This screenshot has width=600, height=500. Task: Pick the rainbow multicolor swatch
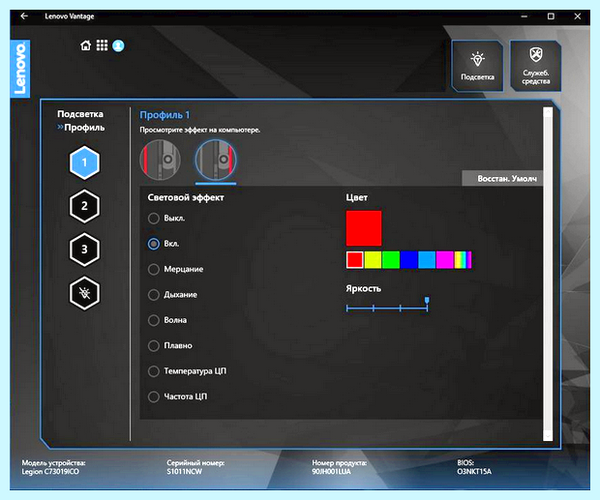tap(463, 260)
